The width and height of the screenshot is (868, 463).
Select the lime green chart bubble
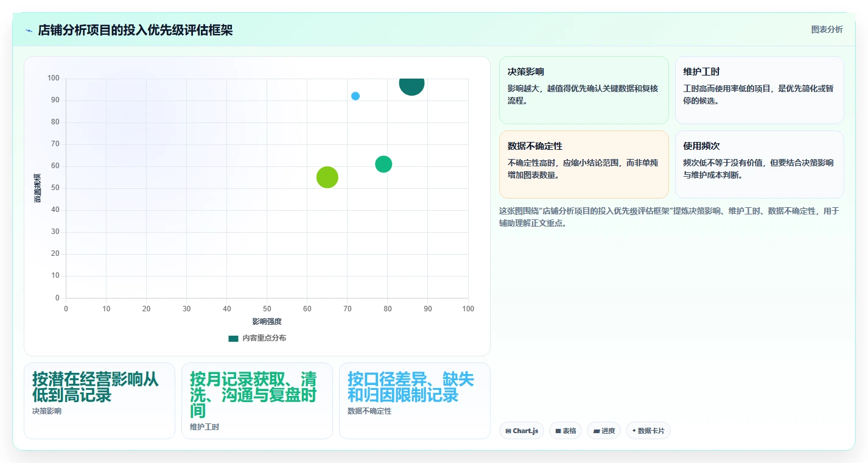tap(327, 177)
